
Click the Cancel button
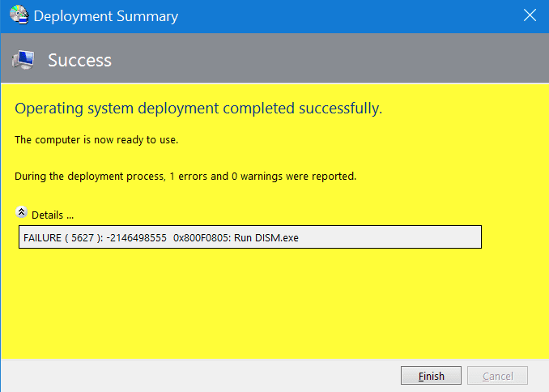coord(498,376)
